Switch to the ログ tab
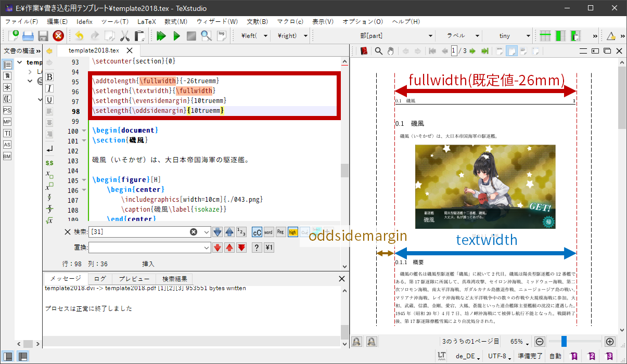This screenshot has width=627, height=364. [100, 279]
